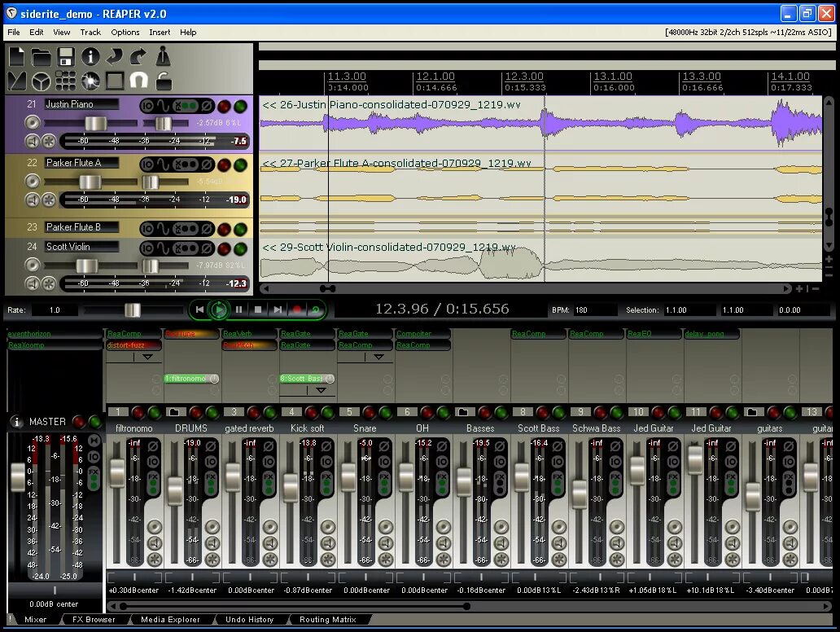Switch to the Routing Matrix tab
This screenshot has height=632, width=840.
click(x=328, y=620)
